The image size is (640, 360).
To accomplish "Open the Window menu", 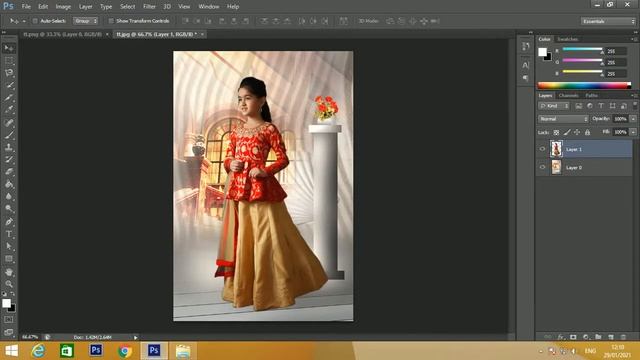I will [x=209, y=7].
